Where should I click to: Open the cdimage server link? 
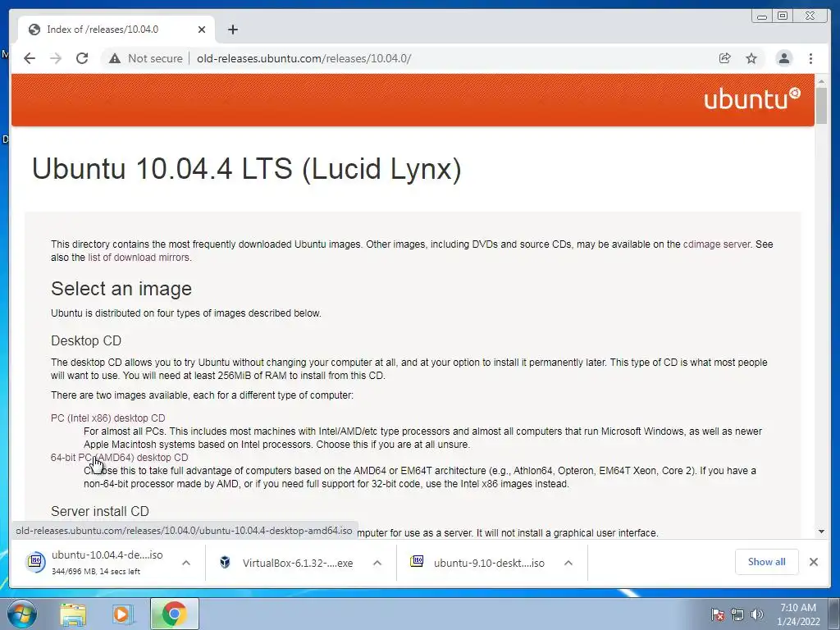[x=716, y=244]
